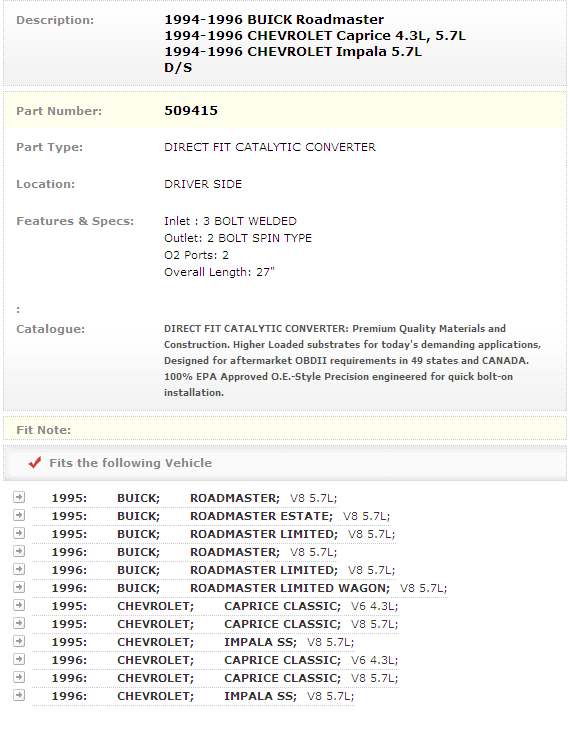
Task: Click the red checkmark icon
Action: (x=35, y=462)
